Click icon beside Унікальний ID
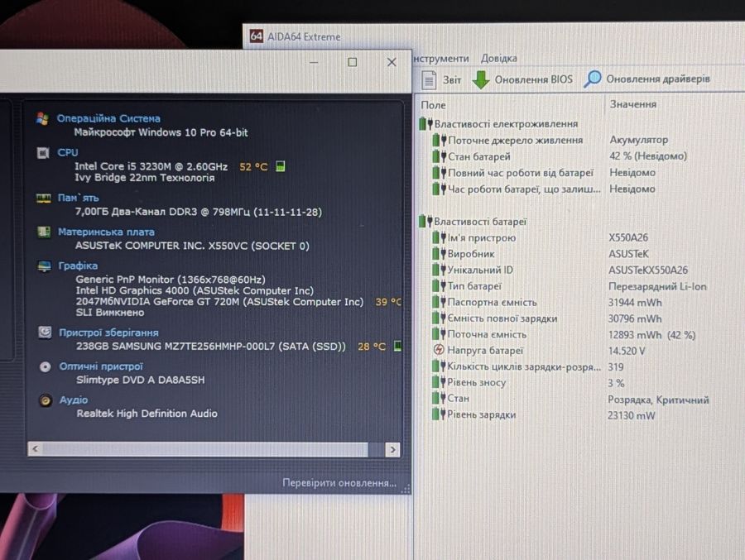The height and width of the screenshot is (560, 745). (x=440, y=270)
